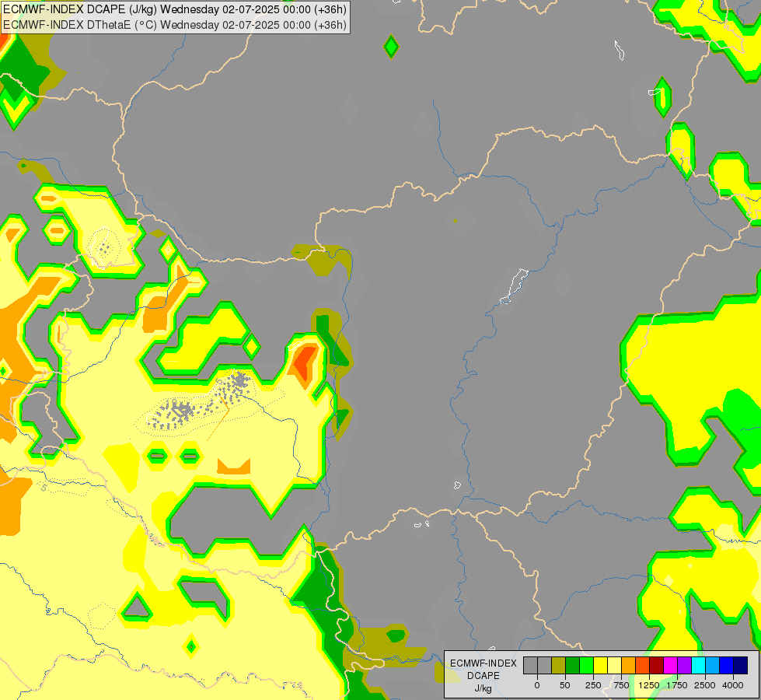
Task: Click the legend value label 2500
Action: (x=705, y=685)
